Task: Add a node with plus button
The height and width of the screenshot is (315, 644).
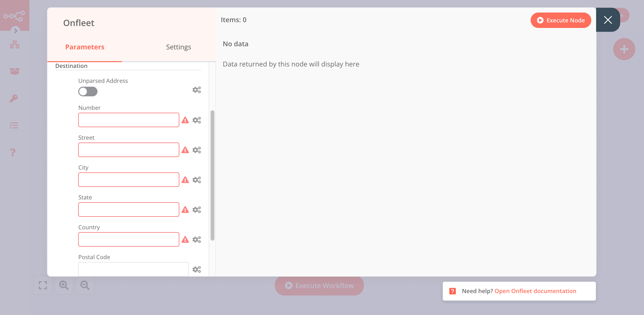Action: point(624,49)
